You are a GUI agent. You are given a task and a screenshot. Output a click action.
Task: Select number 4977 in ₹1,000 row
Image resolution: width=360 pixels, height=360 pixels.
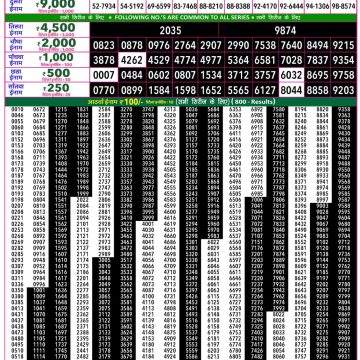(x=211, y=60)
